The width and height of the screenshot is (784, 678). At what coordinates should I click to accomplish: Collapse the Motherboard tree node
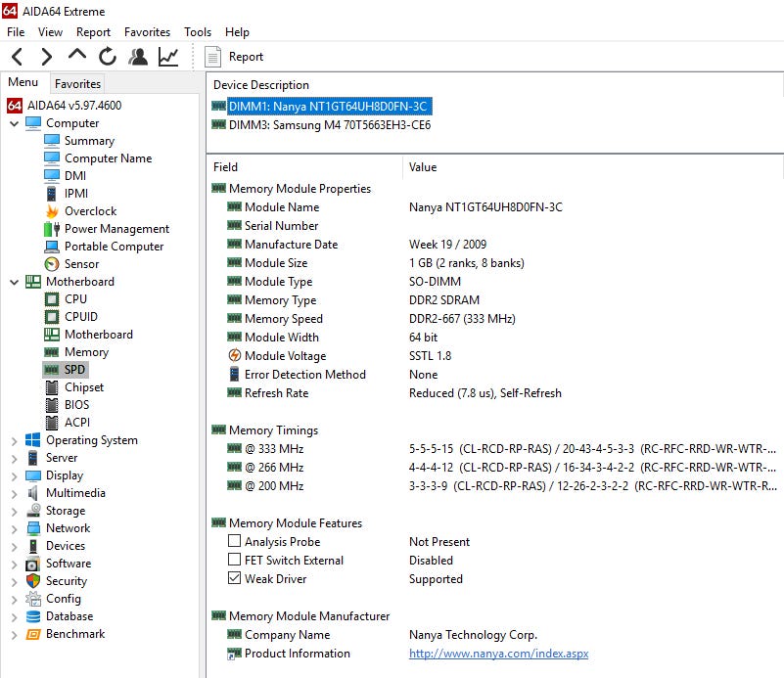[x=14, y=283]
